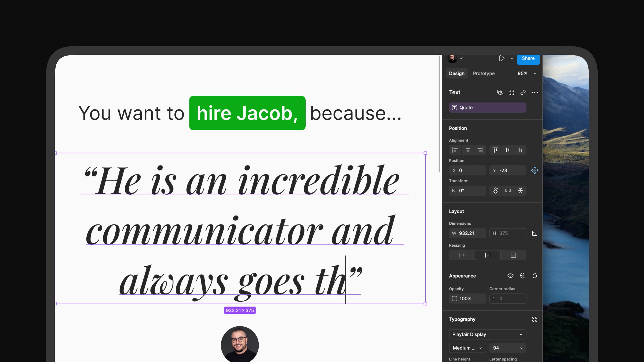Click the align left icon
Viewport: 644px width, 362px height.
pyautogui.click(x=455, y=150)
